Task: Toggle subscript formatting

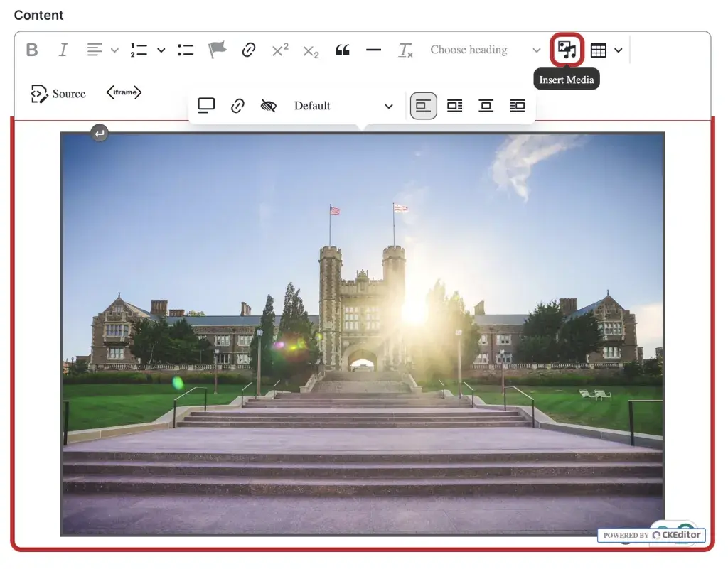Action: point(311,51)
